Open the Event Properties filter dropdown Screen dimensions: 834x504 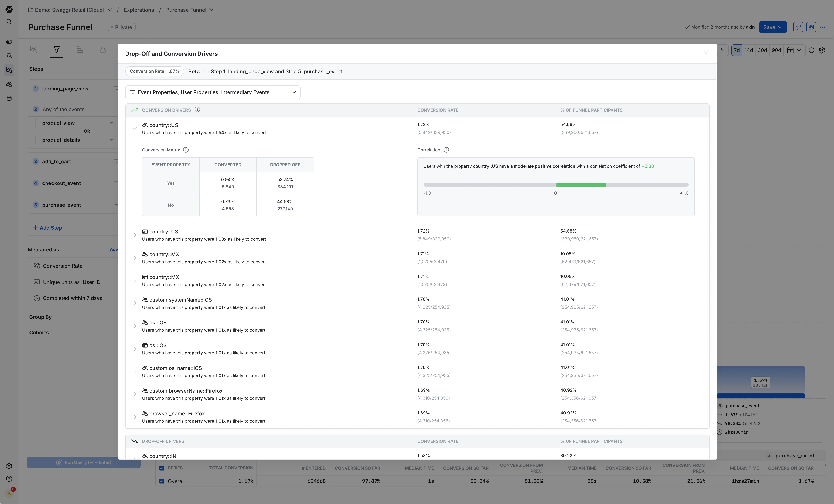[x=213, y=92]
